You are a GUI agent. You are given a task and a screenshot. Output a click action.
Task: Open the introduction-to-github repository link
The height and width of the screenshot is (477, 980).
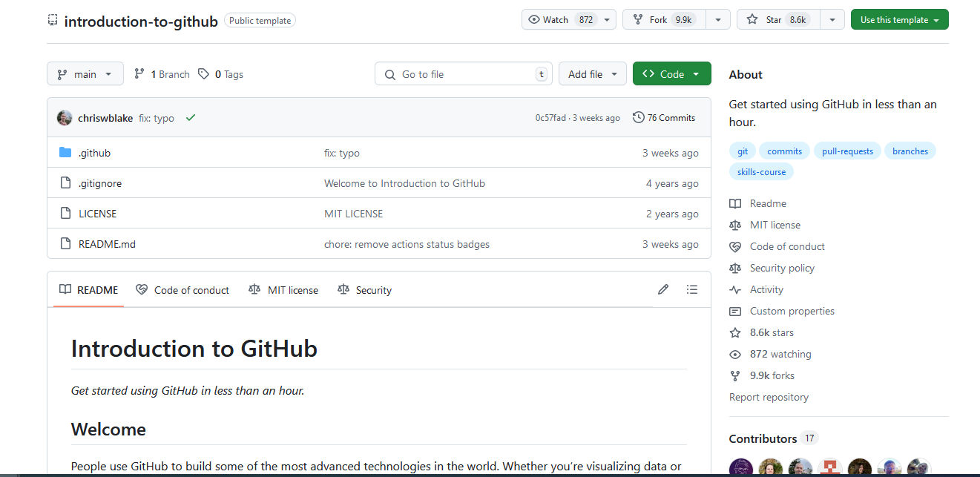(x=141, y=21)
